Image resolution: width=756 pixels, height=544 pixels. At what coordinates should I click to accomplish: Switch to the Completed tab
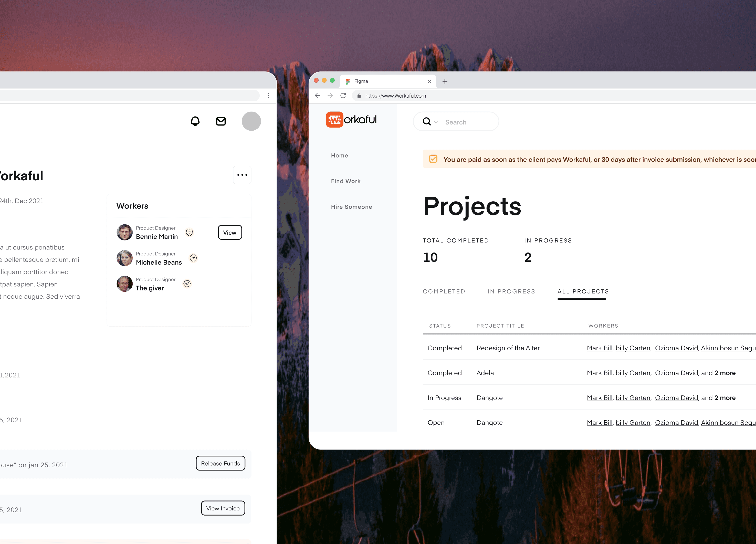coord(444,291)
